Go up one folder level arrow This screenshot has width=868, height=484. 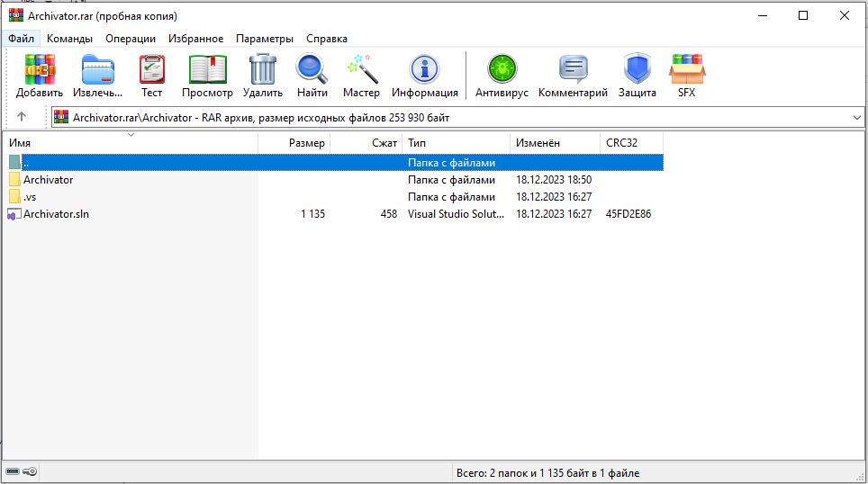click(x=22, y=117)
